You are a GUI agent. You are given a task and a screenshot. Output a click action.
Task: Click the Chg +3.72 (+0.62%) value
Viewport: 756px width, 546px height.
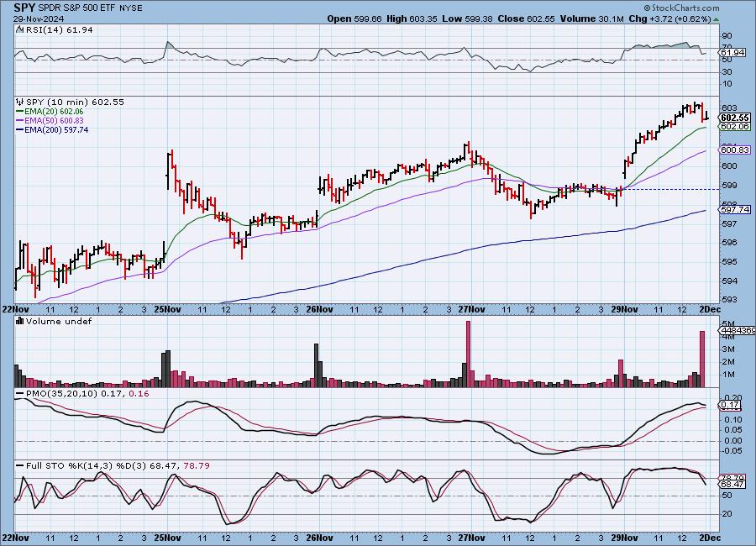coord(669,18)
